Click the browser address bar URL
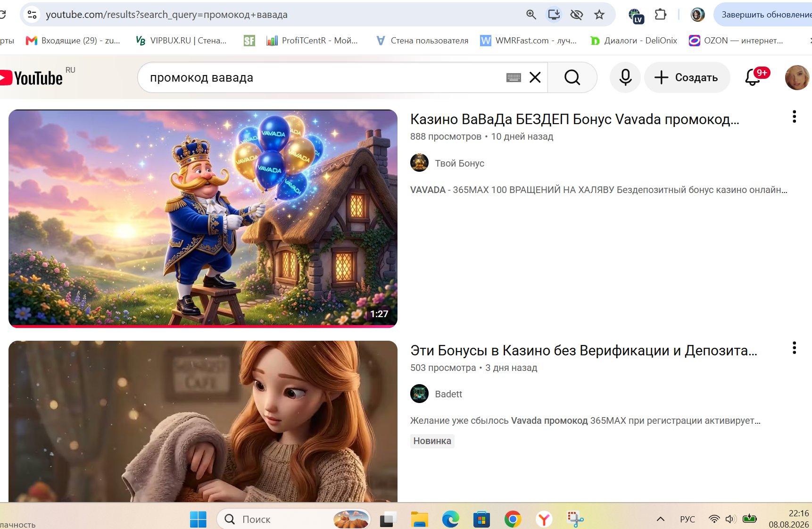Image resolution: width=812 pixels, height=529 pixels. tap(166, 15)
